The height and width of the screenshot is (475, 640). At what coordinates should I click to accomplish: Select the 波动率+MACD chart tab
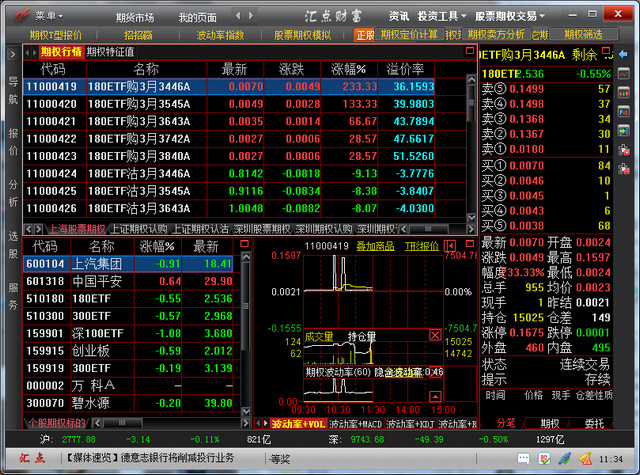(x=356, y=424)
